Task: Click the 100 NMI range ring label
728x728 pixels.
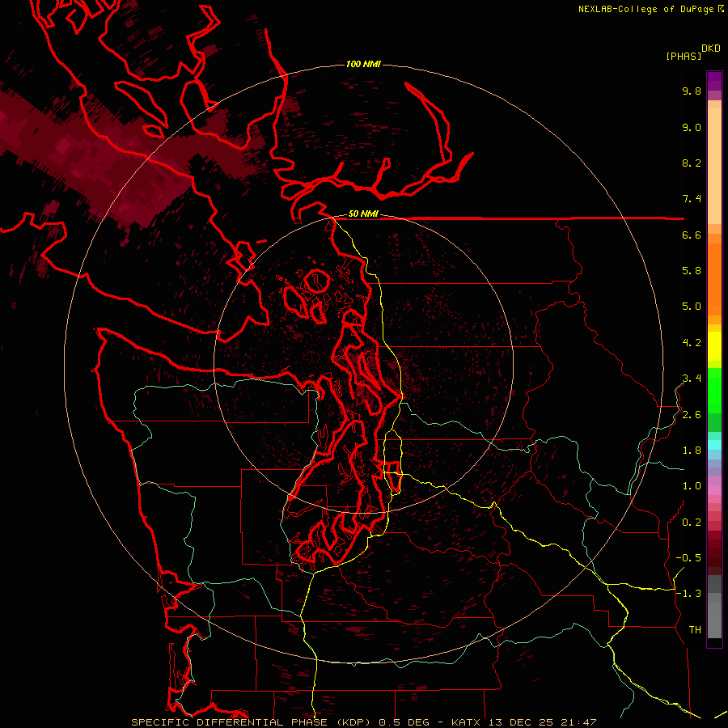Action: [x=363, y=64]
